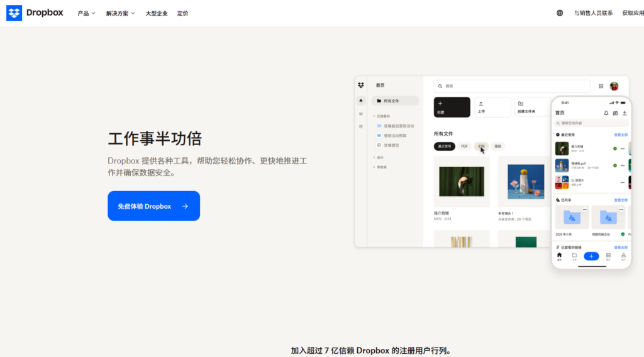Expand the 产品 dropdown menu

(86, 14)
